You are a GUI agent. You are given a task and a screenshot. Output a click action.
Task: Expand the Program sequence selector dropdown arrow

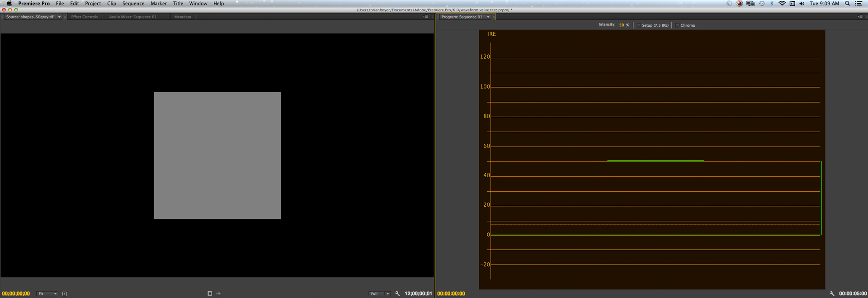click(488, 17)
